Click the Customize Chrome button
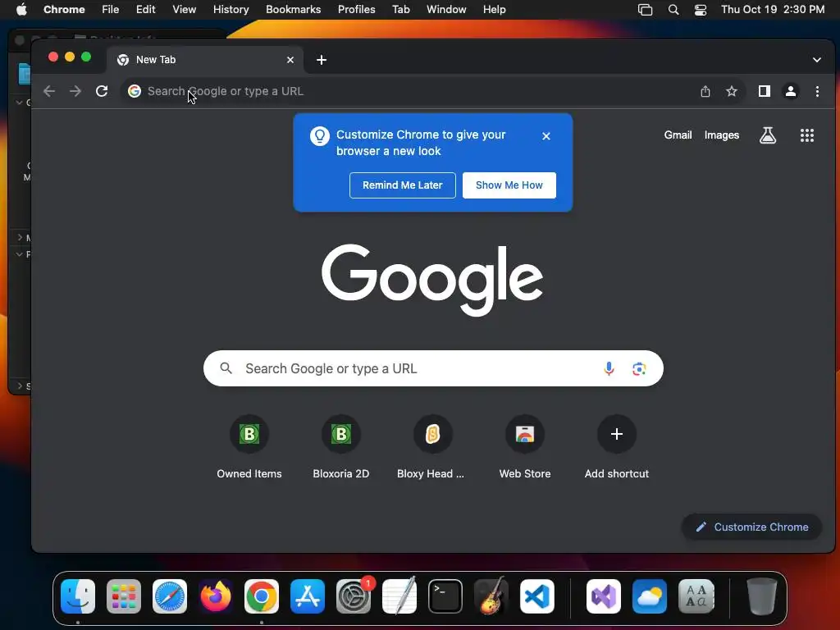This screenshot has height=630, width=840. [x=751, y=527]
